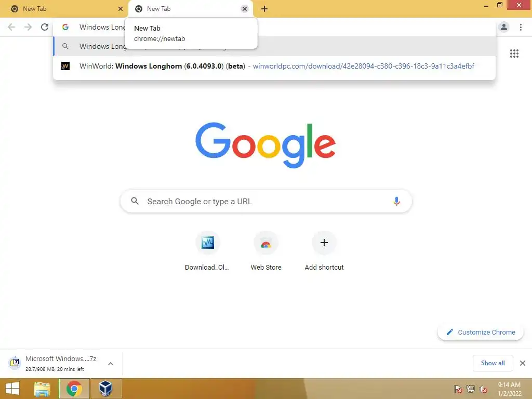
Task: Close the downloads bar
Action: click(x=523, y=363)
